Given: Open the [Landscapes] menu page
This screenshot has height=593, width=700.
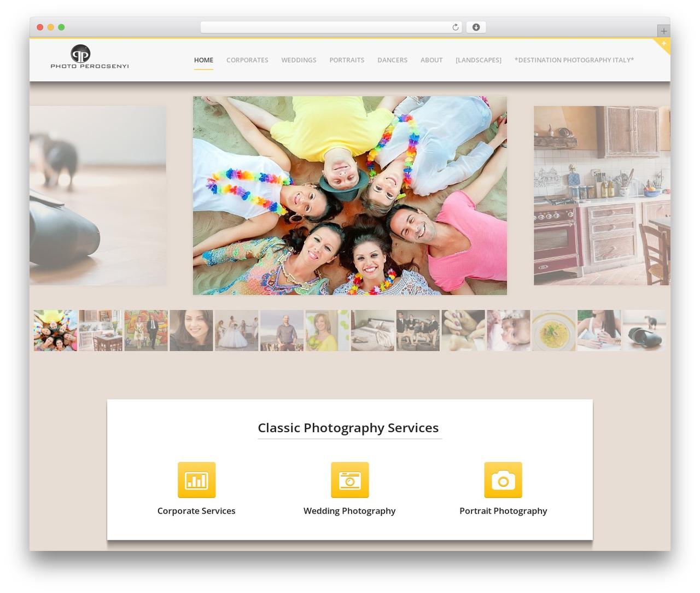Looking at the screenshot, I should [x=479, y=60].
